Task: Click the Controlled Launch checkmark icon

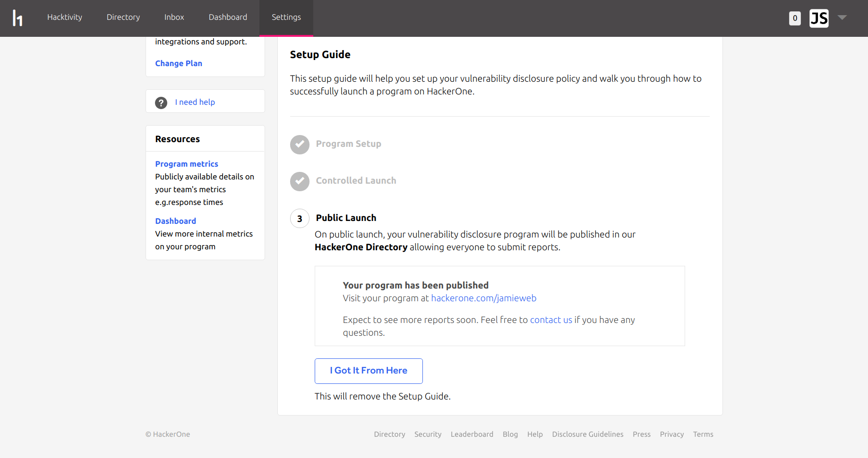Action: tap(300, 181)
